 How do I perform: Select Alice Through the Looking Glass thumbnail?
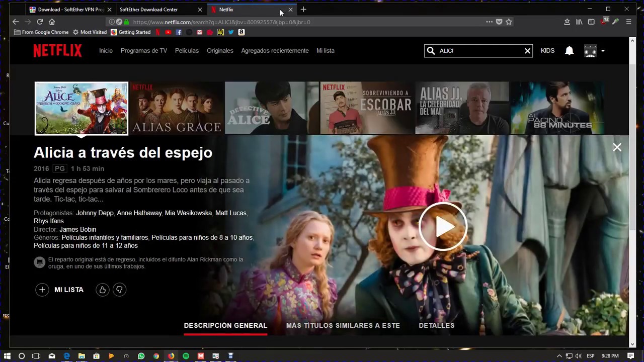pos(82,109)
